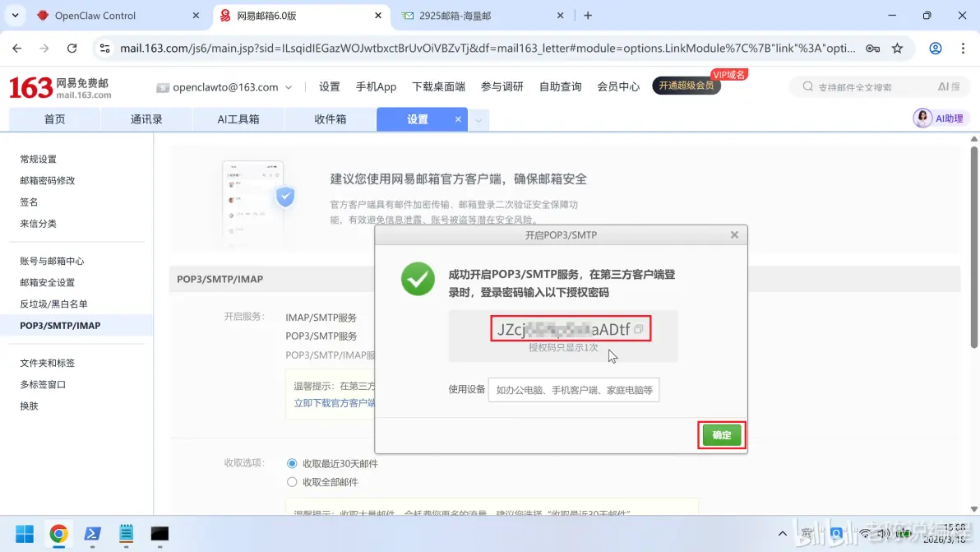Open the Chrome three-dot menu
The width and height of the screenshot is (980, 552).
[x=963, y=49]
